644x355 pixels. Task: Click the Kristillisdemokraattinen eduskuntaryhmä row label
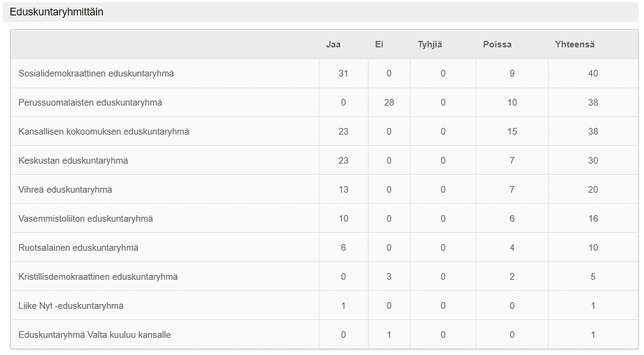point(98,277)
